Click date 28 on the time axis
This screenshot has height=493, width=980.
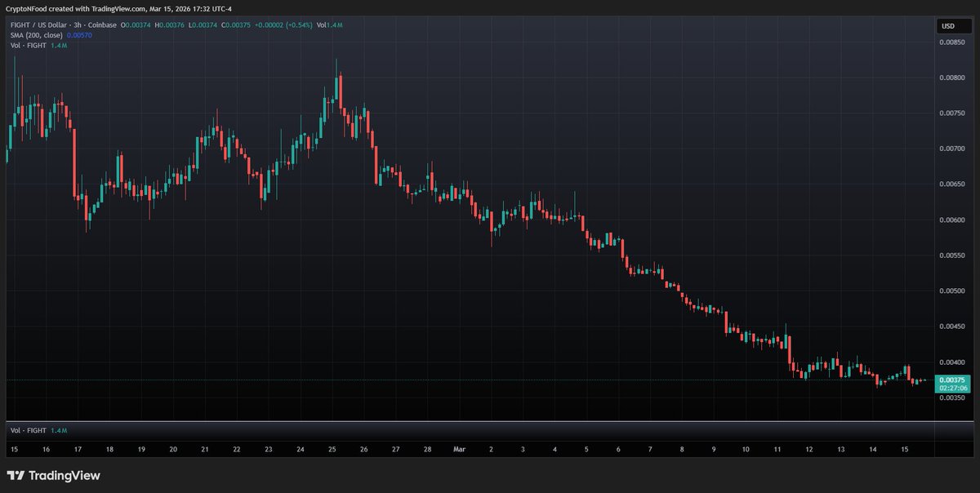click(428, 449)
